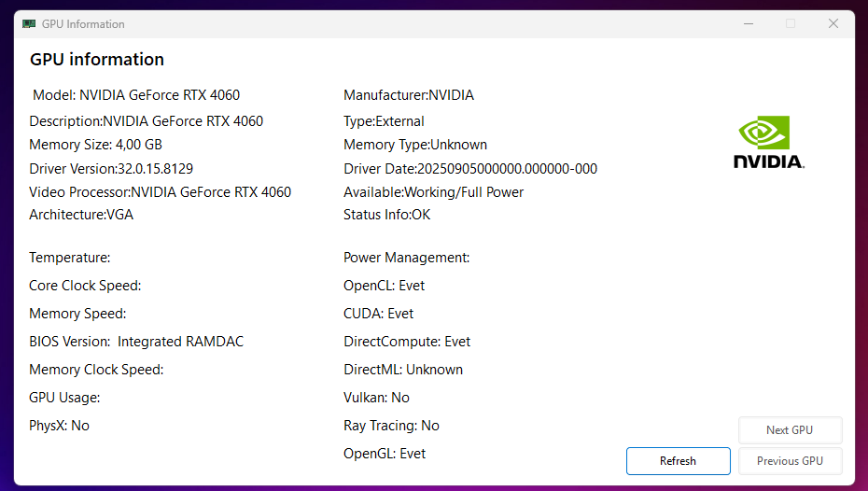868x491 pixels.
Task: Click the GPU information heading
Action: tap(97, 59)
